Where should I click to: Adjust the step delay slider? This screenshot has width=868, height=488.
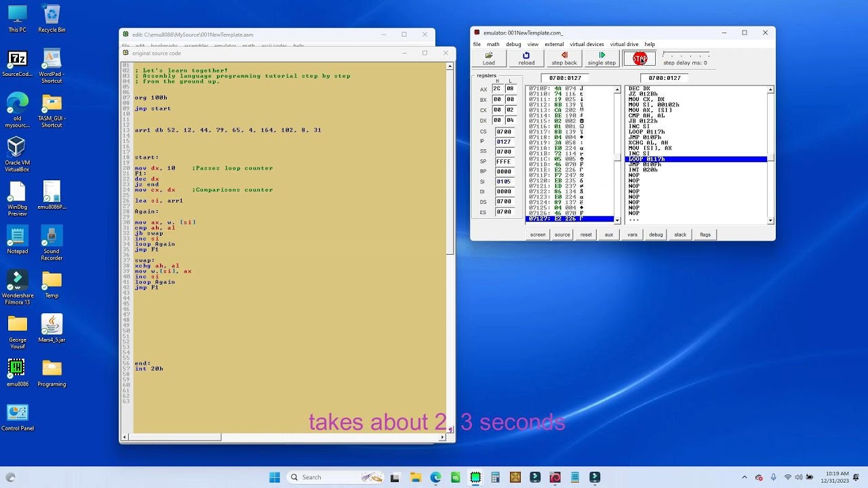686,54
